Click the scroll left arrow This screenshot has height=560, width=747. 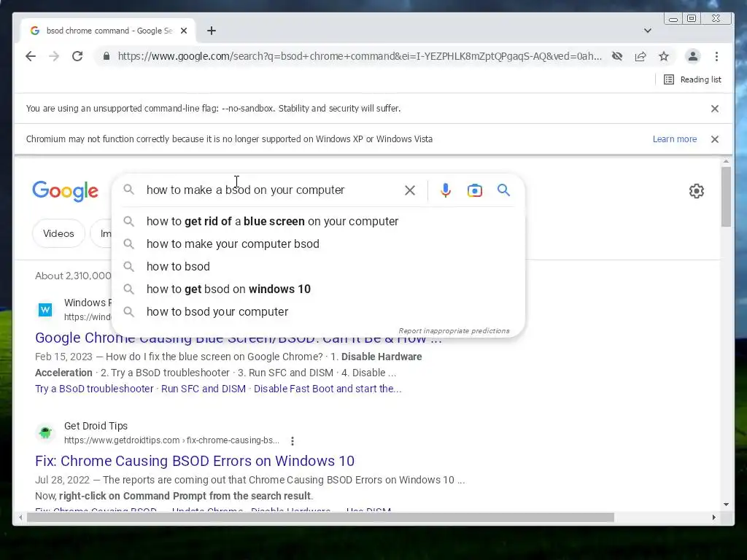20,517
